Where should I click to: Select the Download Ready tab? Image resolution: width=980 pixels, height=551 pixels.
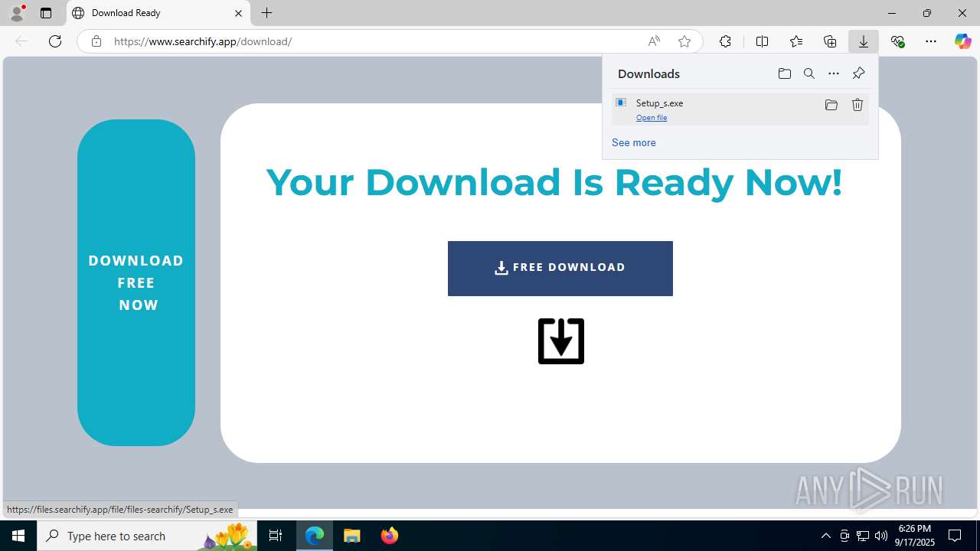coord(158,13)
